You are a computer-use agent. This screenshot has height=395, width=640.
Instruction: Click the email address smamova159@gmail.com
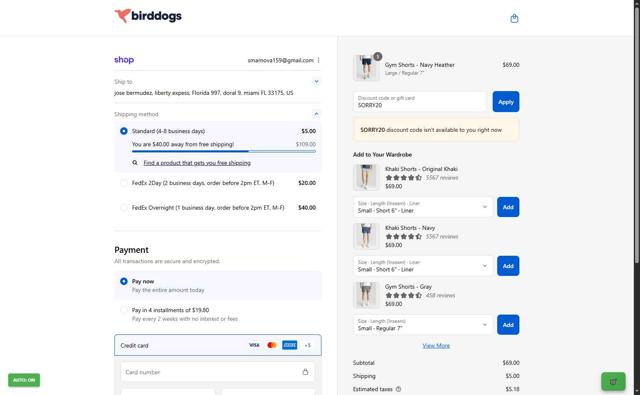tap(280, 60)
